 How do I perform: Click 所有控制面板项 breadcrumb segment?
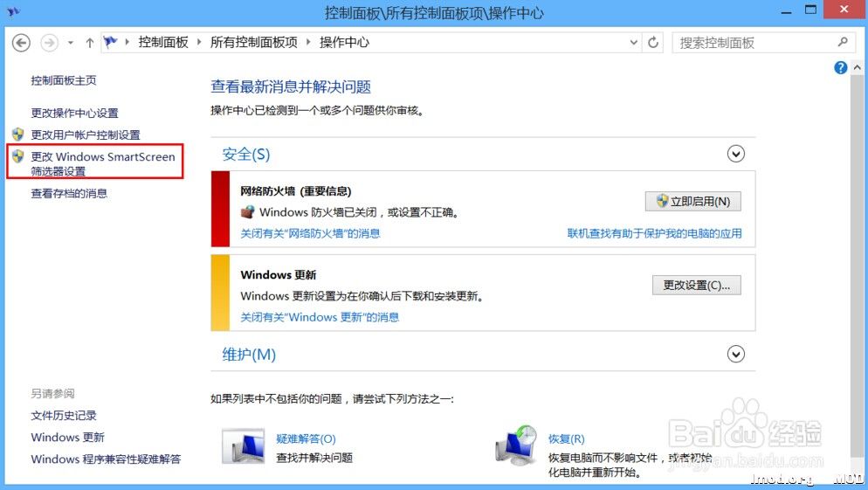point(254,42)
